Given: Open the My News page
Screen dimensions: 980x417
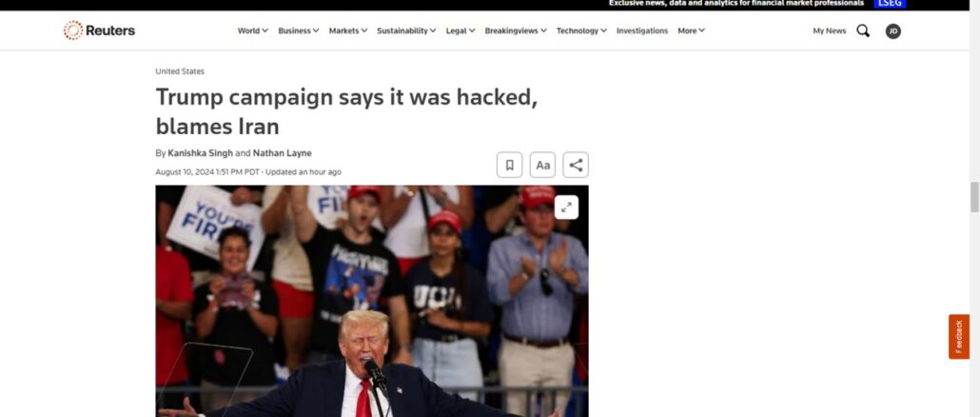Looking at the screenshot, I should click(830, 30).
